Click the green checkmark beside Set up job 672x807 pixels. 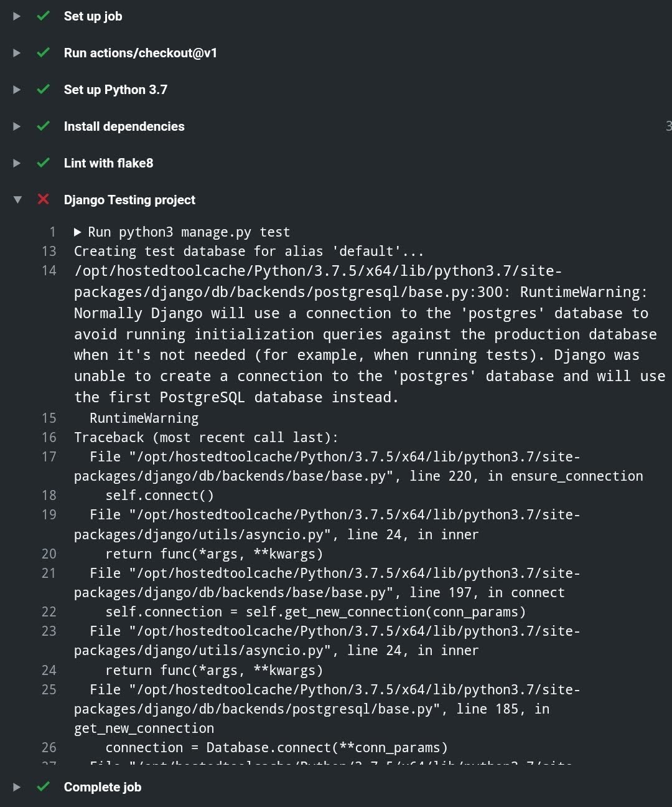tap(43, 16)
